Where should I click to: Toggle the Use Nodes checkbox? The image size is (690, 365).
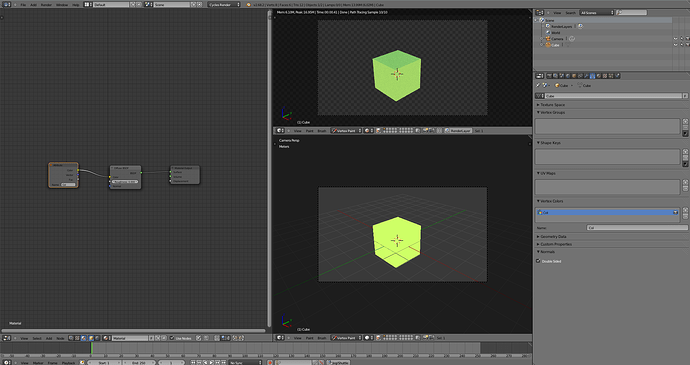(x=172, y=338)
